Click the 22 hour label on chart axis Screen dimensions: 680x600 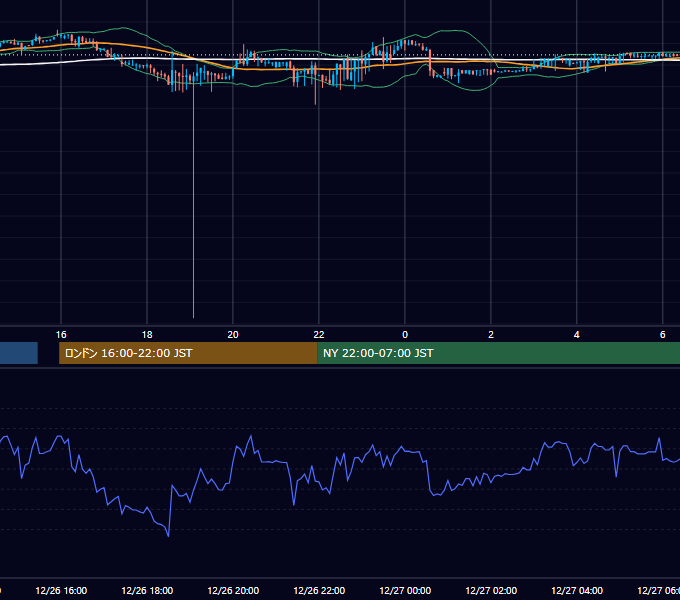point(319,335)
